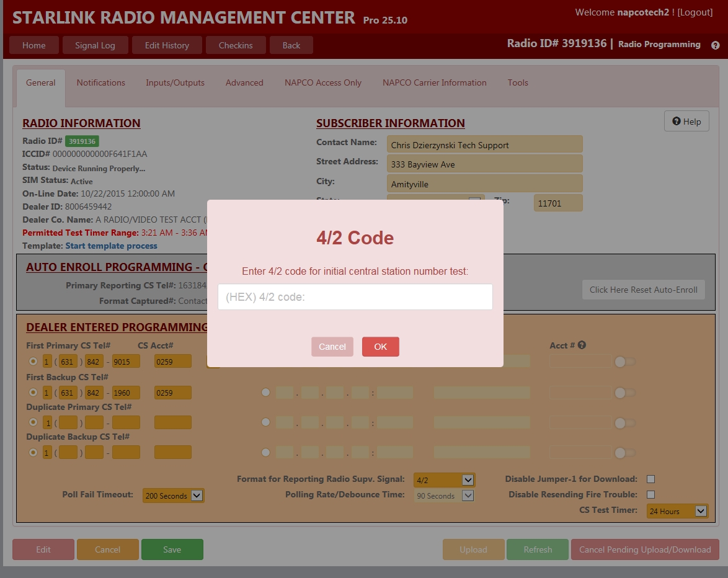Click the orange Cancel button at bottom
Viewport: 728px width, 578px height.
(108, 549)
